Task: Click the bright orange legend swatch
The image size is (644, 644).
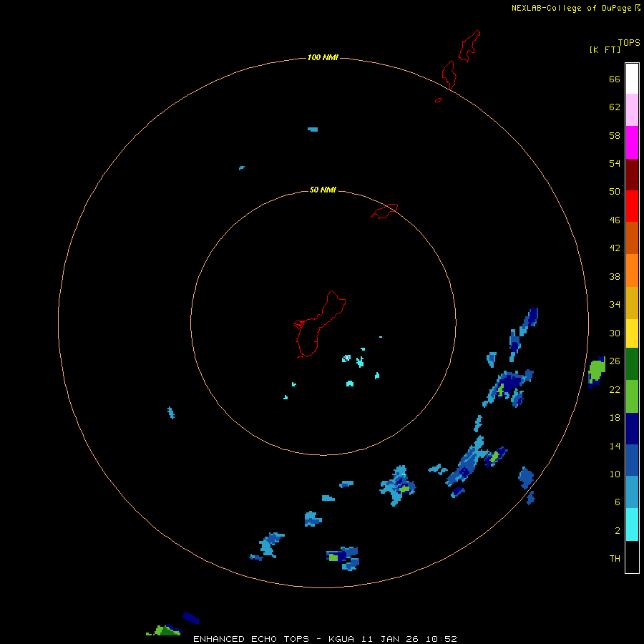Action: click(632, 270)
